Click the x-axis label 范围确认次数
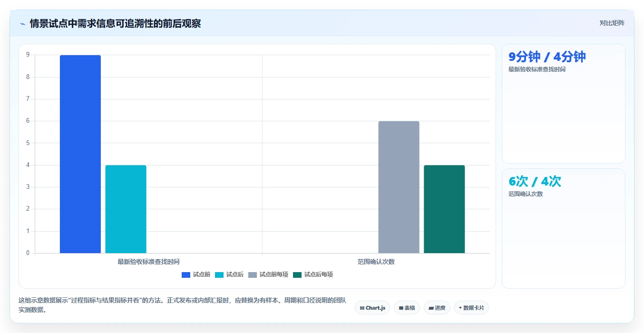 tap(376, 262)
